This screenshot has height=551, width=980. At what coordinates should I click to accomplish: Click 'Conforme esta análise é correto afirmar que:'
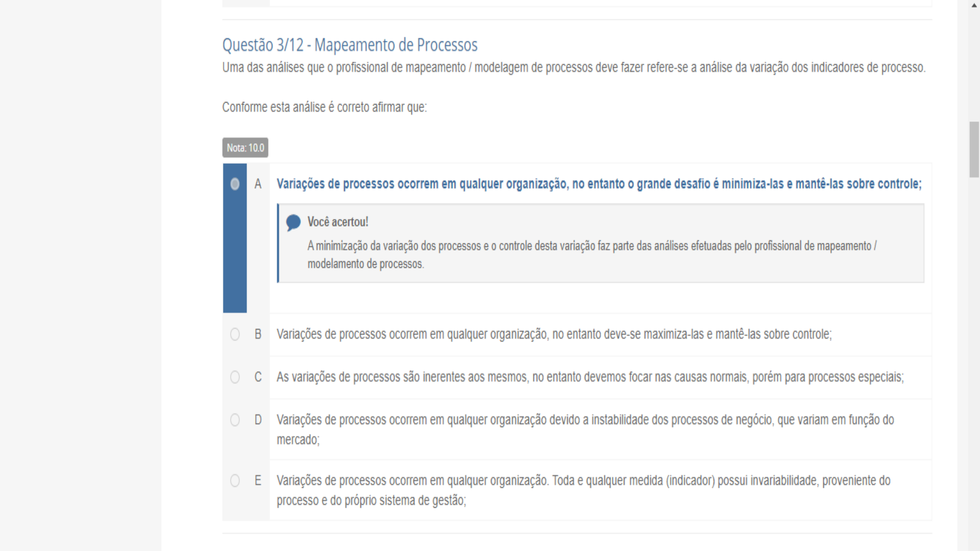(324, 107)
